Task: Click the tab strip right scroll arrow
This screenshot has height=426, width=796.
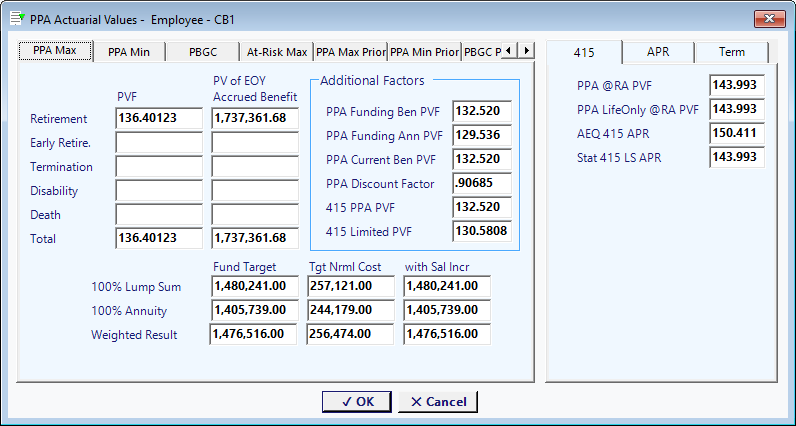Action: [526, 50]
